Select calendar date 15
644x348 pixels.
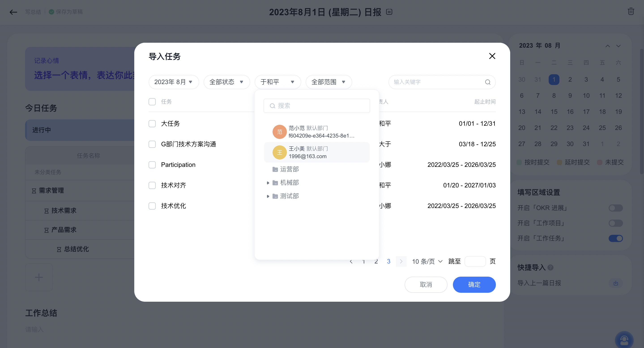tap(554, 112)
